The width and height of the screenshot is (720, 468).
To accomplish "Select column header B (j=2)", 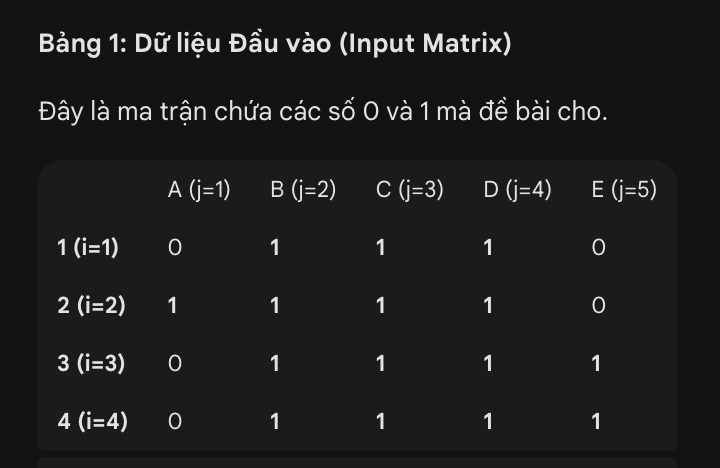I will click(x=302, y=190).
